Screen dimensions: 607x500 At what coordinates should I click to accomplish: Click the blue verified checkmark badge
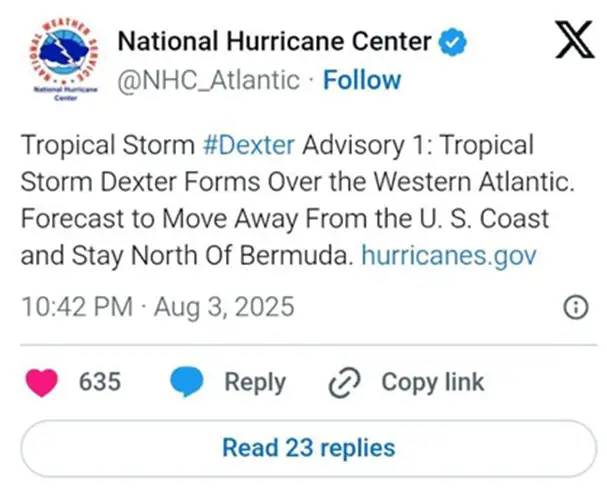click(x=452, y=42)
